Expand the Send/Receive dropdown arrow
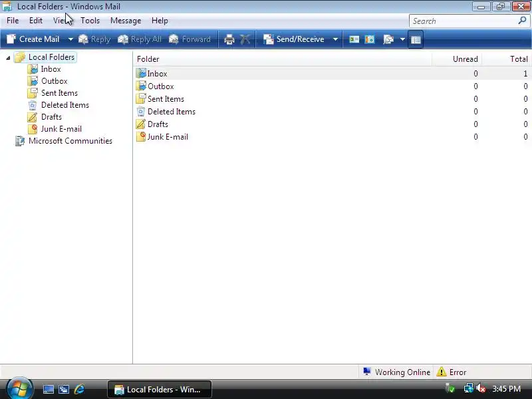Viewport: 532px width, 399px height. pos(335,39)
